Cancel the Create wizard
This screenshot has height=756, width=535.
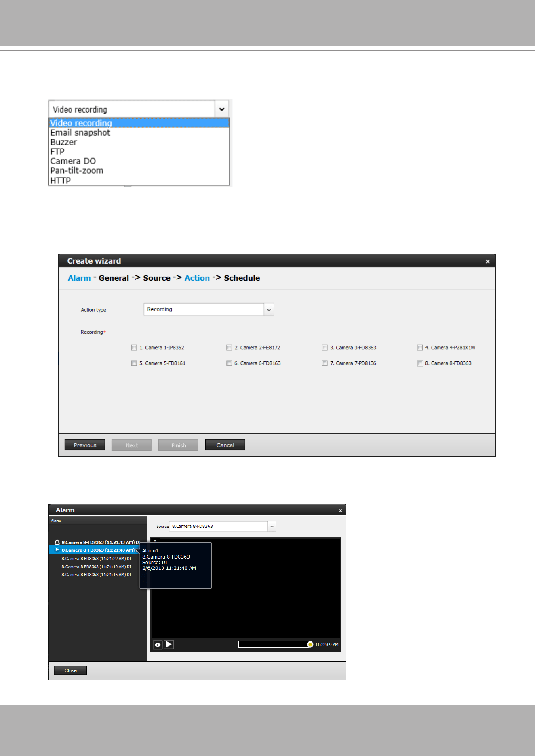coord(225,445)
